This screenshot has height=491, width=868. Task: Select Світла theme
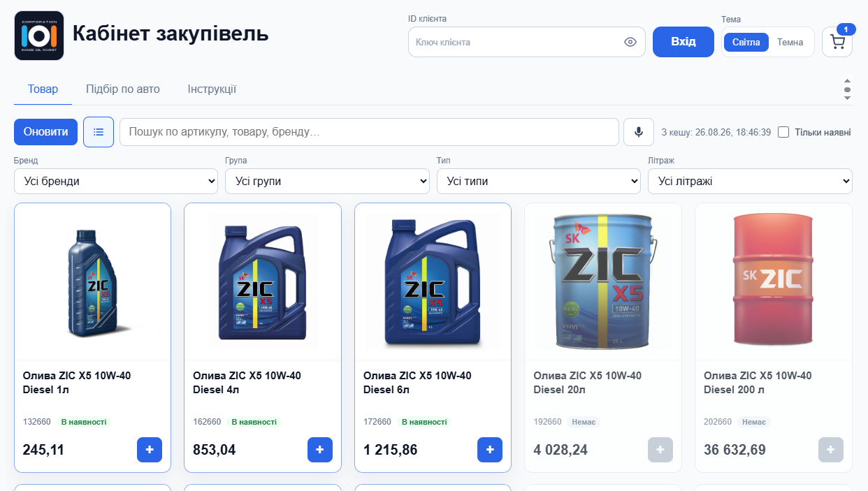coord(746,42)
